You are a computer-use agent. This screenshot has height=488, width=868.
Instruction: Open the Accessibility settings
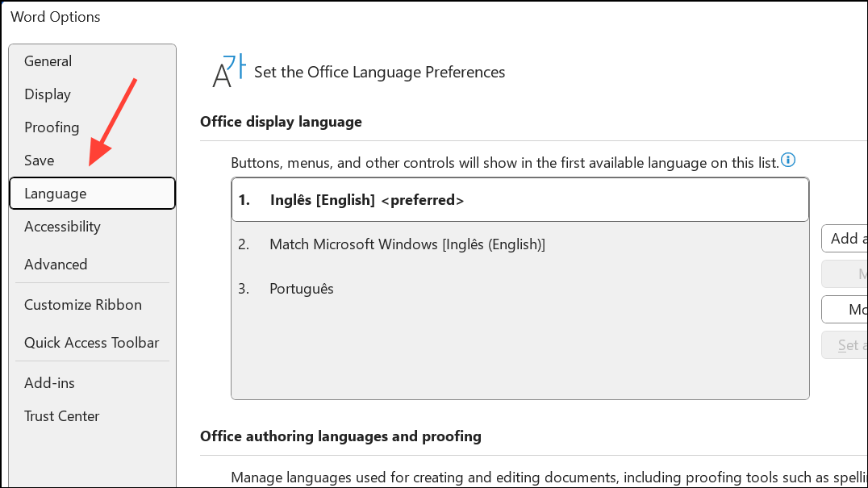62,227
